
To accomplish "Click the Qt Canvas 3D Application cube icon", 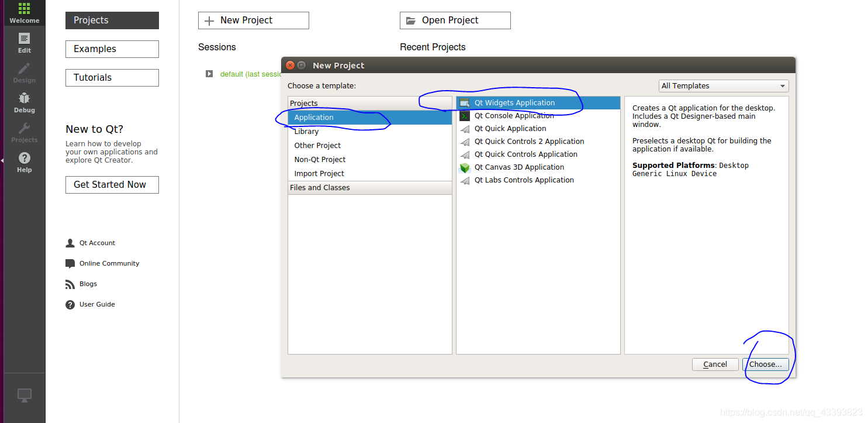I will [x=465, y=167].
